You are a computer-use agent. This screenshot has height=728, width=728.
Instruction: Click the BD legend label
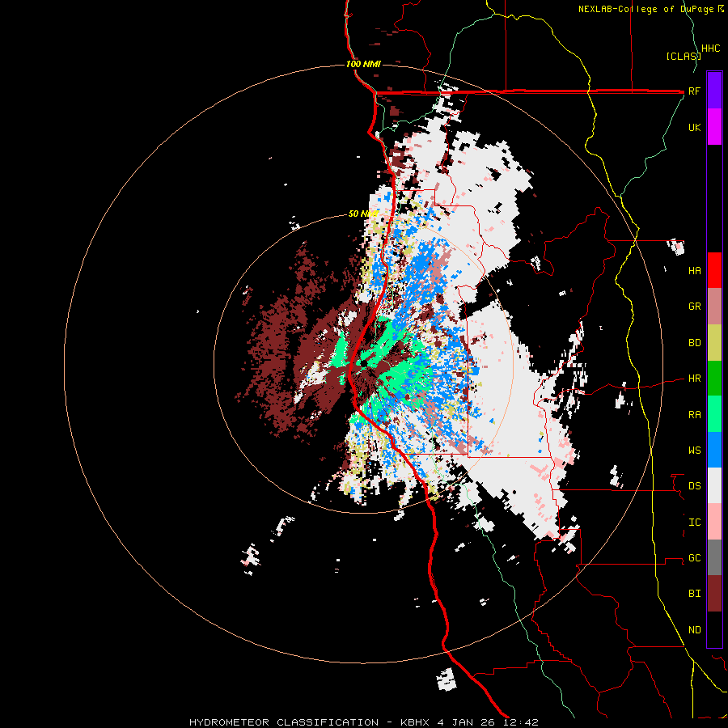(694, 343)
